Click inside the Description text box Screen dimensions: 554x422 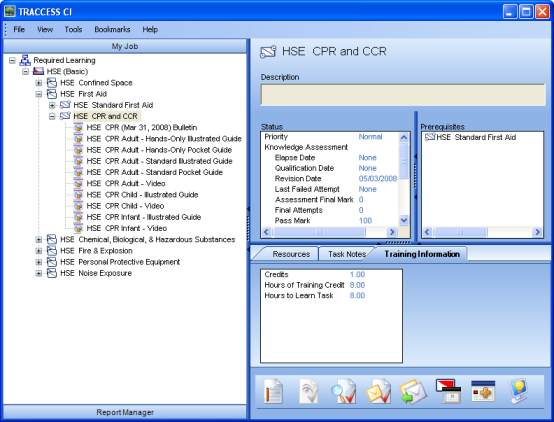point(403,95)
